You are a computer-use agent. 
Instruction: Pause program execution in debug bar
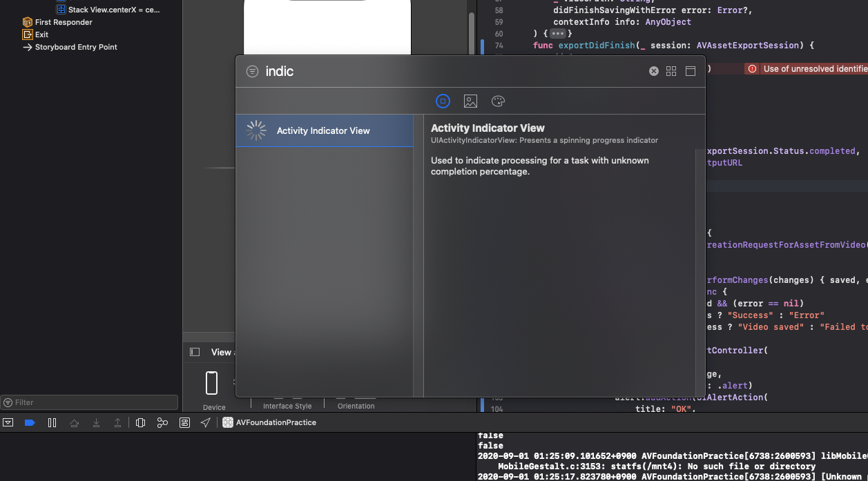pos(52,422)
